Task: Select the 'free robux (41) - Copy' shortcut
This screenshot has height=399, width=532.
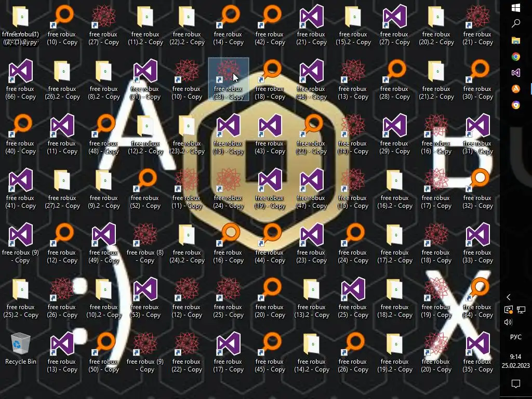Action: (21, 189)
